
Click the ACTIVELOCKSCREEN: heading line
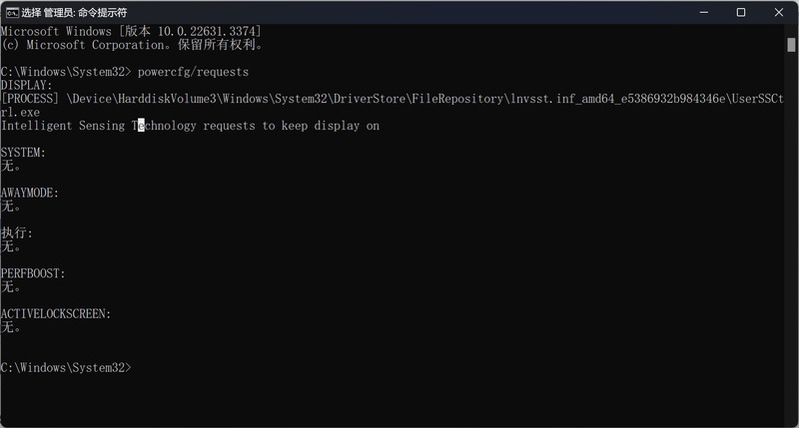pyautogui.click(x=56, y=314)
